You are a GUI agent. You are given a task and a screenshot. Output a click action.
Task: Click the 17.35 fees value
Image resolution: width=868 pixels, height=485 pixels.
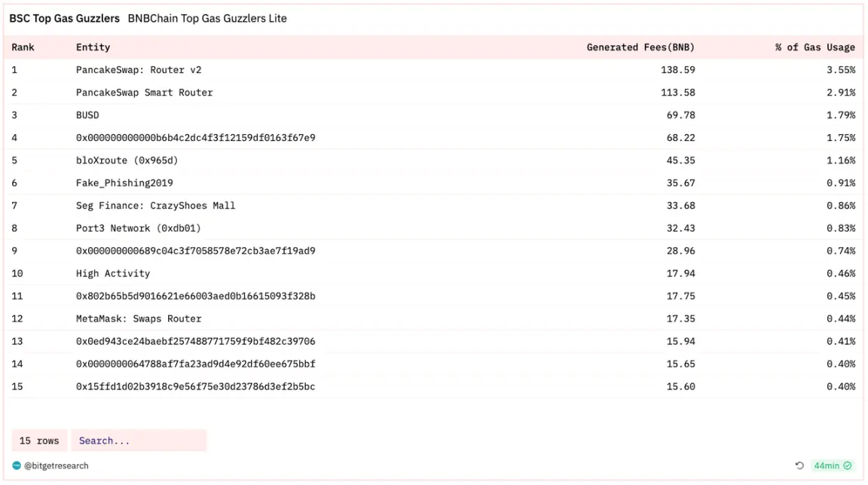click(680, 319)
